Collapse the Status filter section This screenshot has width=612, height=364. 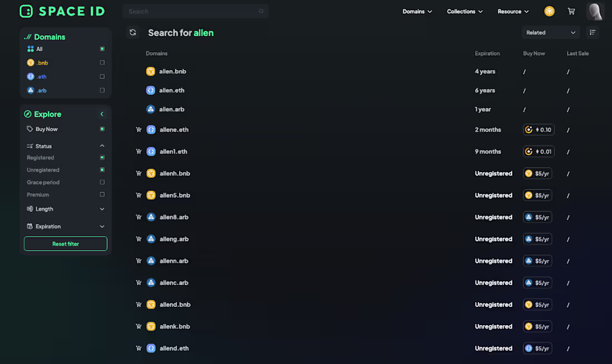[x=102, y=146]
